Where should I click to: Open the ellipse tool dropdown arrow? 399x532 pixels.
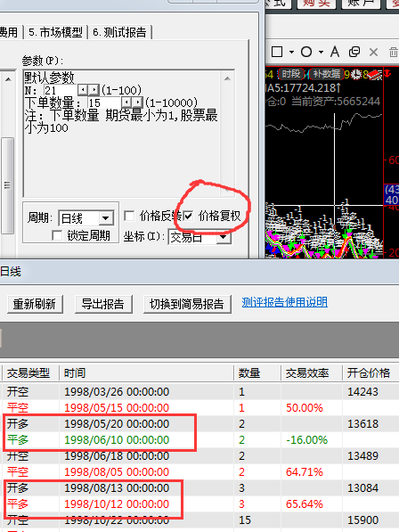coord(321,53)
